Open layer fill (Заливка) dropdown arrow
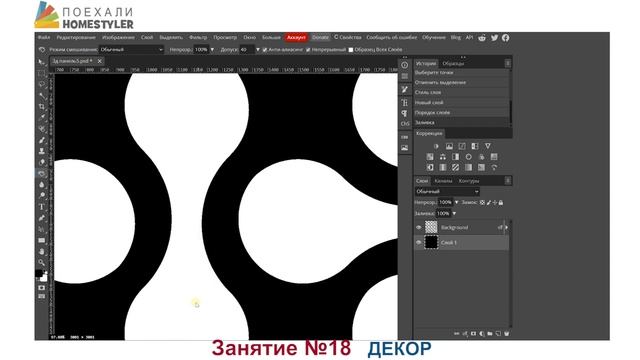The height and width of the screenshot is (360, 640). coord(454,213)
